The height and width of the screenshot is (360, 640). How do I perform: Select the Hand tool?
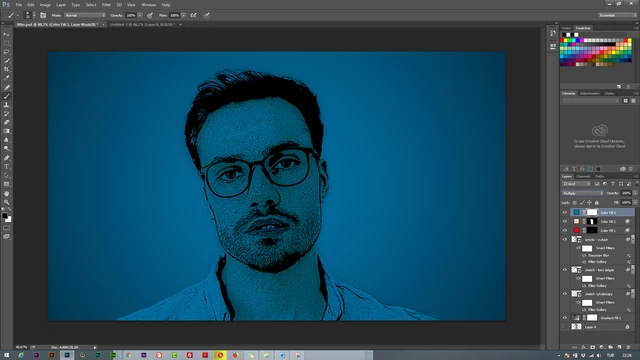(x=6, y=193)
